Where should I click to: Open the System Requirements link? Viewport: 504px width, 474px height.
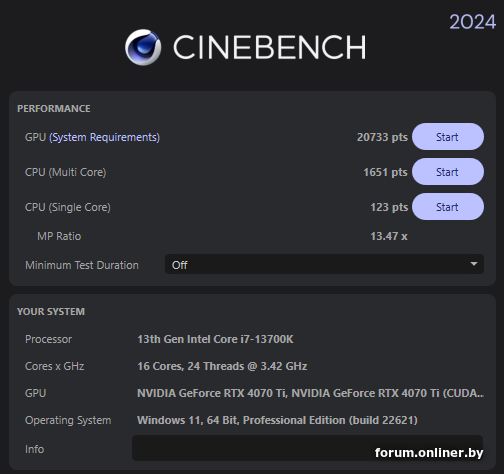pos(105,137)
